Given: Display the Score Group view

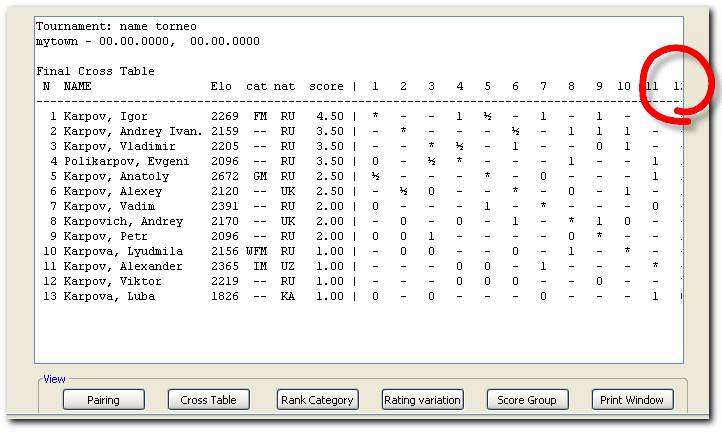Looking at the screenshot, I should point(527,400).
